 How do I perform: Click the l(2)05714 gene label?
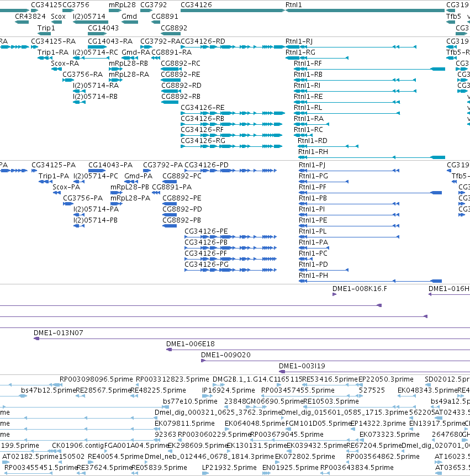point(89,17)
